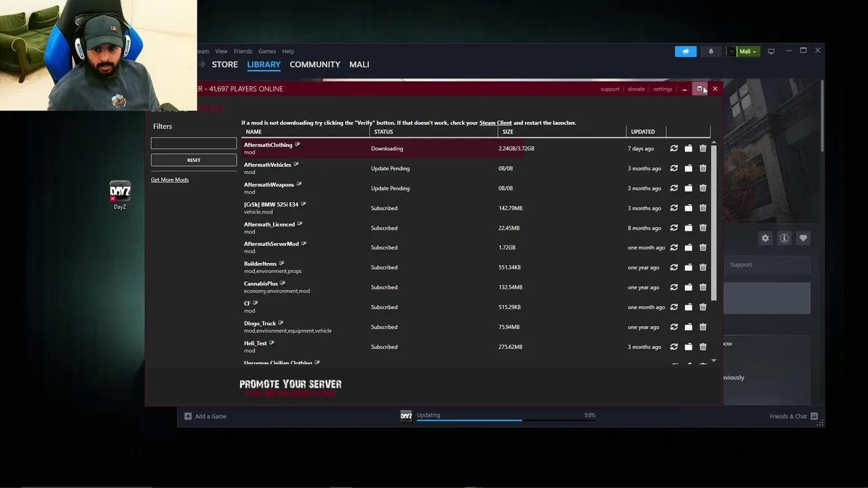Screen dimensions: 868x488
Task: Click the game info icon in Steam
Action: pos(785,238)
